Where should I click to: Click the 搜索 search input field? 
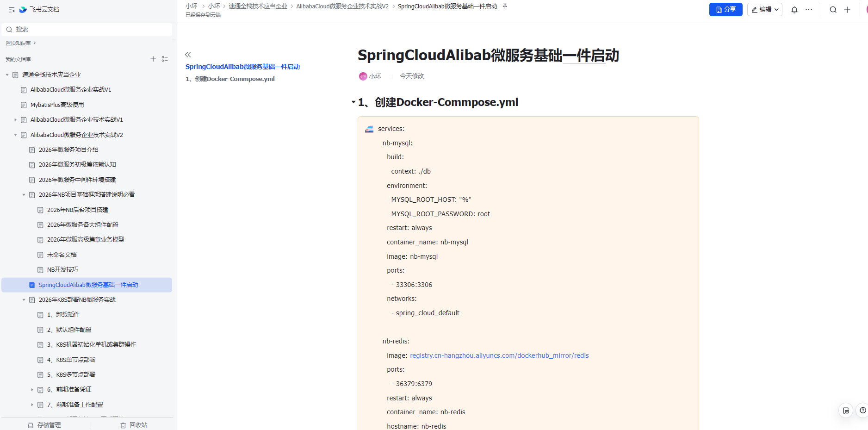pos(88,30)
